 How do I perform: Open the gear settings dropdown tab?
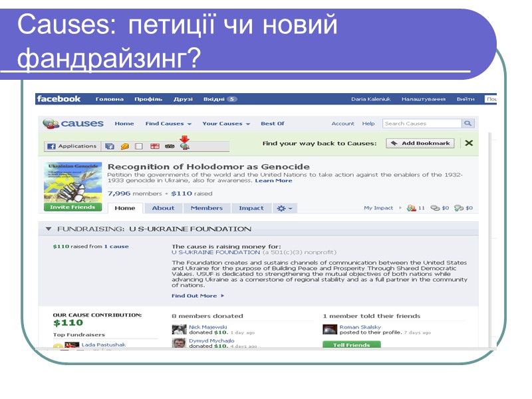pos(285,208)
